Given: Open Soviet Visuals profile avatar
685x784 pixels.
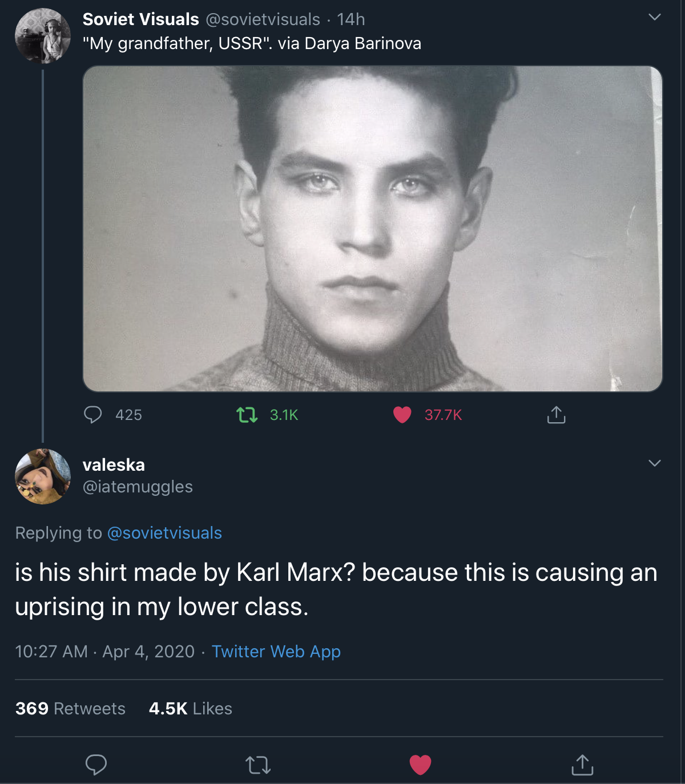Looking at the screenshot, I should (x=43, y=35).
